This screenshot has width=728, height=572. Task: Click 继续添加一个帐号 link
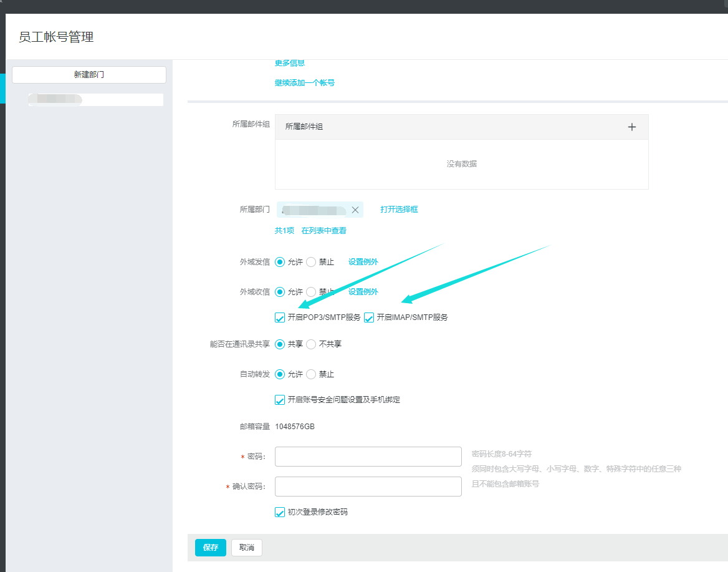click(304, 82)
